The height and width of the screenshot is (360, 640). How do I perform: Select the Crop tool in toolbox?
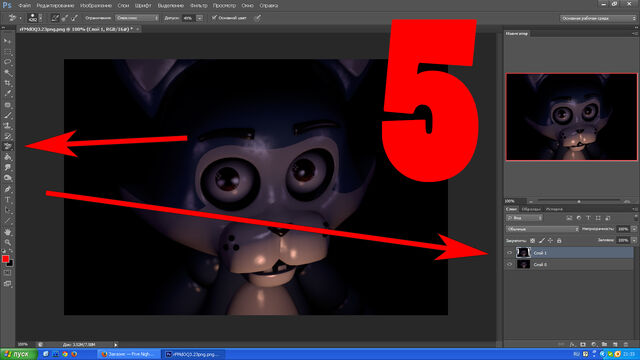coord(7,83)
